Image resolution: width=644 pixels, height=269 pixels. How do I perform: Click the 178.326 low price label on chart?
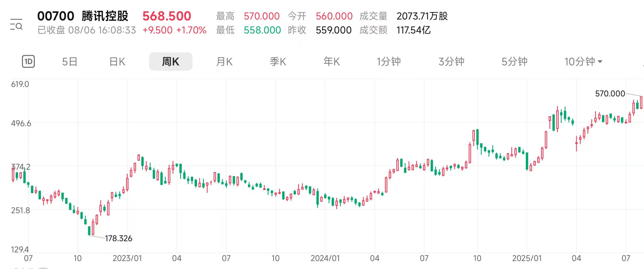(x=118, y=238)
